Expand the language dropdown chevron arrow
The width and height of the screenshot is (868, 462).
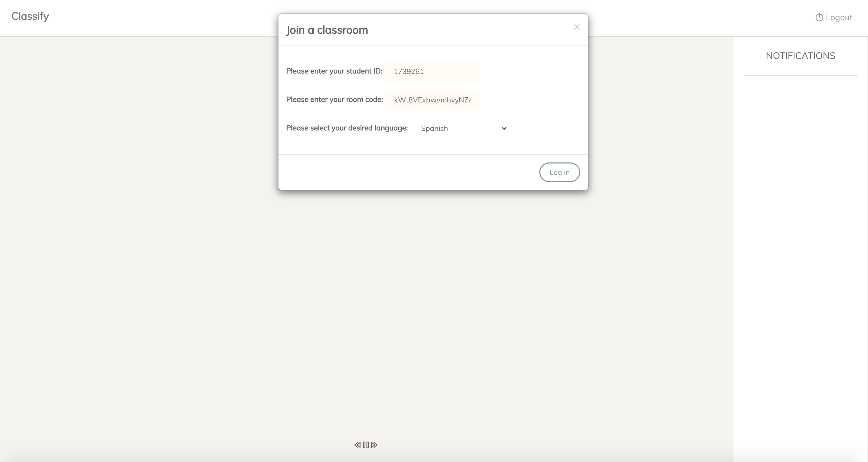pos(504,128)
